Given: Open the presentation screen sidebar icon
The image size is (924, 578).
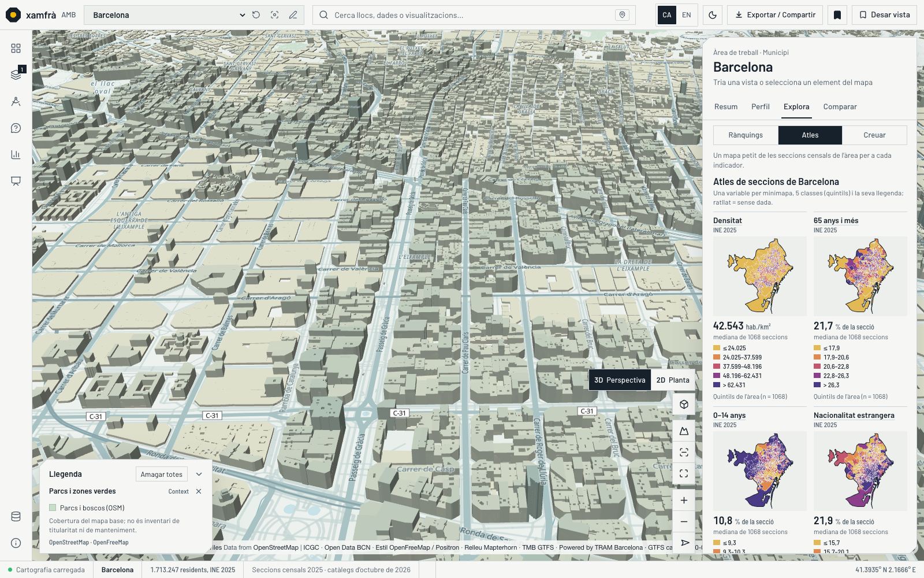Looking at the screenshot, I should coord(16,181).
